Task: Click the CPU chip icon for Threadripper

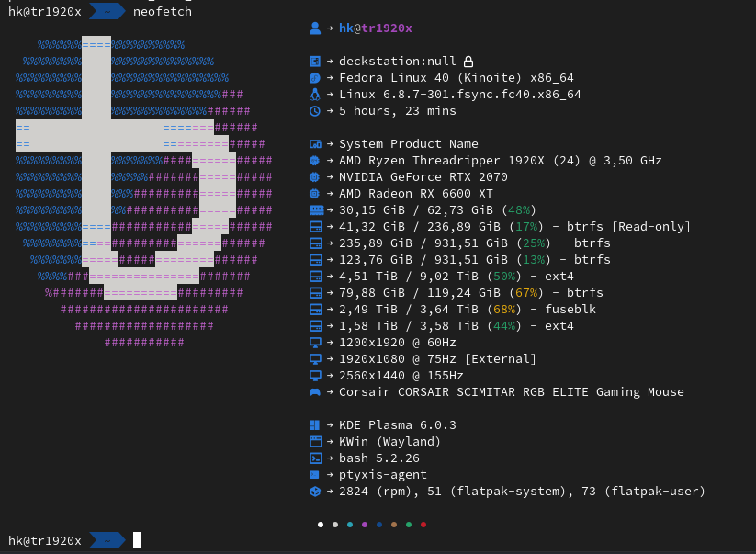Action: click(x=314, y=161)
